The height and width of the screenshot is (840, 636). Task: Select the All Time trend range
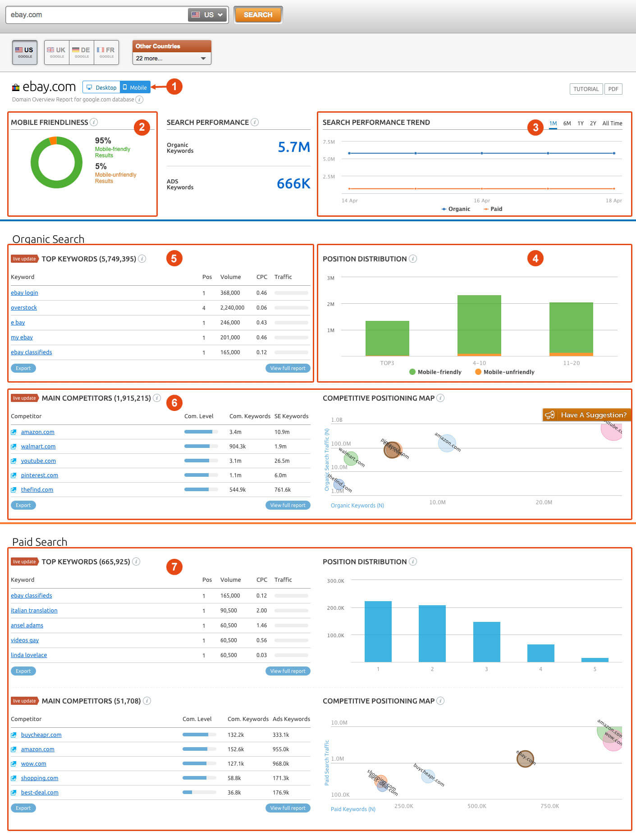click(612, 123)
